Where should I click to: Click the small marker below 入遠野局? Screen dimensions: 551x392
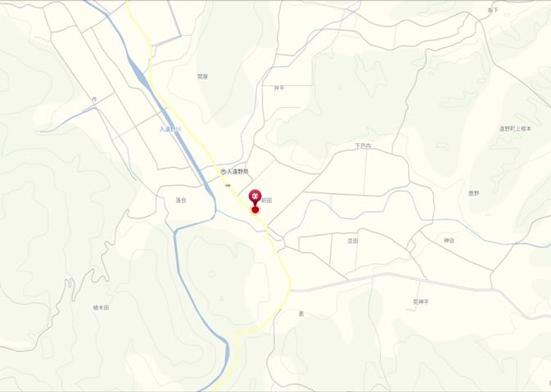click(x=228, y=185)
